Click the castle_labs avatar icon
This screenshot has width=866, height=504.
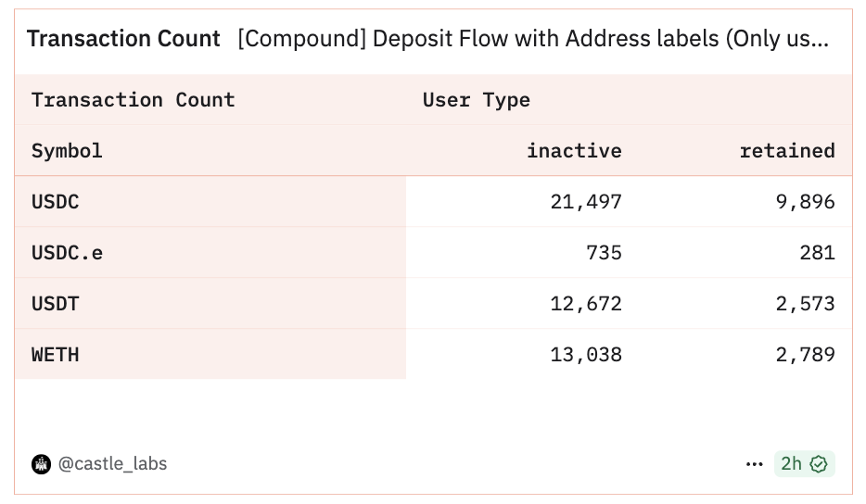click(x=41, y=464)
